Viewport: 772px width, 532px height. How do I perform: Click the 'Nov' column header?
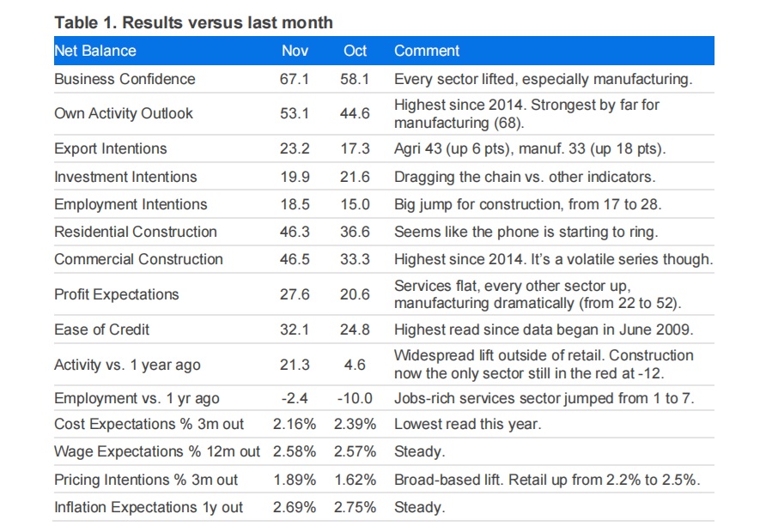click(x=295, y=51)
